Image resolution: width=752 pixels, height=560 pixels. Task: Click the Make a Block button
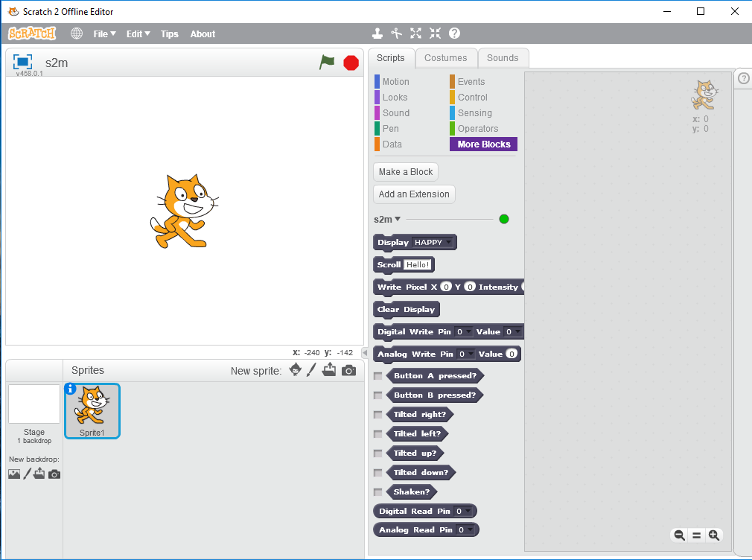[406, 172]
